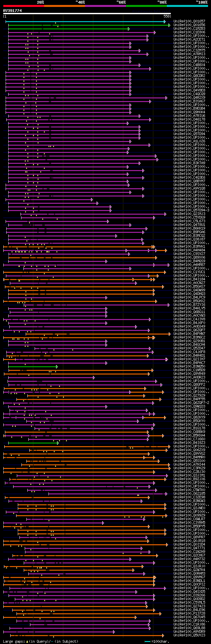Click hit label UniRef100_A9VDR9
The width and height of the screenshot is (211, 644).
tap(189, 632)
